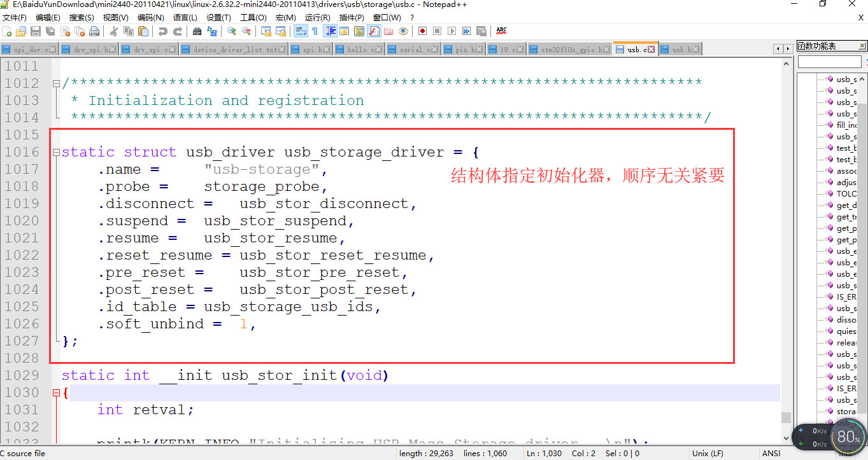Click the editor scrollbar up arrow
The width and height of the screenshot is (868, 460).
(x=786, y=63)
